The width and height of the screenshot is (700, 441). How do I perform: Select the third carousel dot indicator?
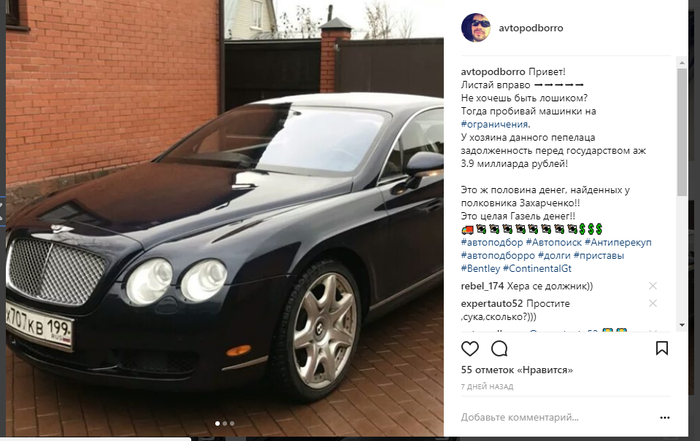232,423
